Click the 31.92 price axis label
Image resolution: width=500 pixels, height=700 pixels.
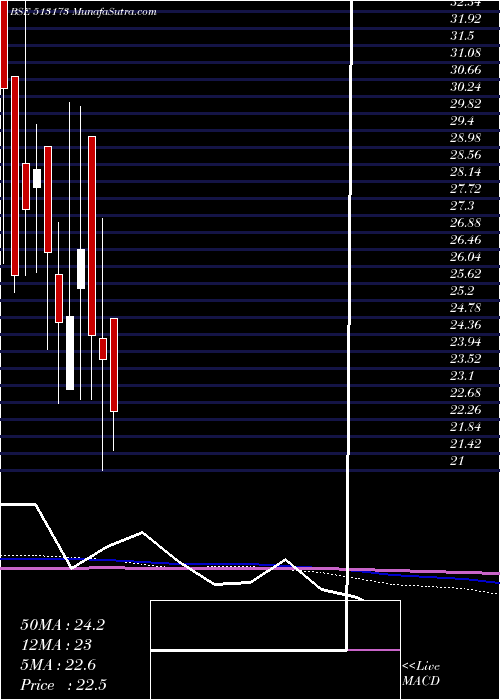click(466, 19)
